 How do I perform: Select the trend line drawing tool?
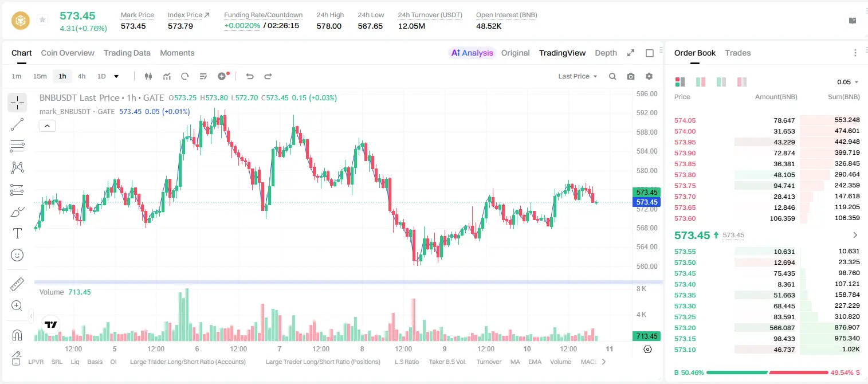click(x=17, y=124)
